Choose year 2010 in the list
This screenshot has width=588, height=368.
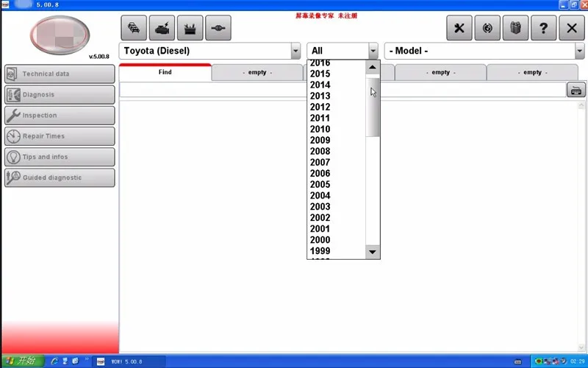click(320, 130)
